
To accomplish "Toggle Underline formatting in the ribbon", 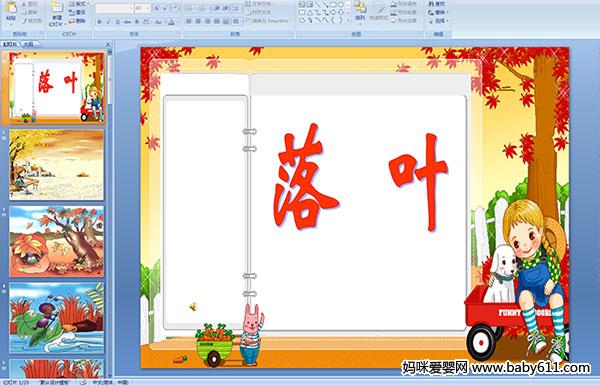I will click(x=117, y=22).
